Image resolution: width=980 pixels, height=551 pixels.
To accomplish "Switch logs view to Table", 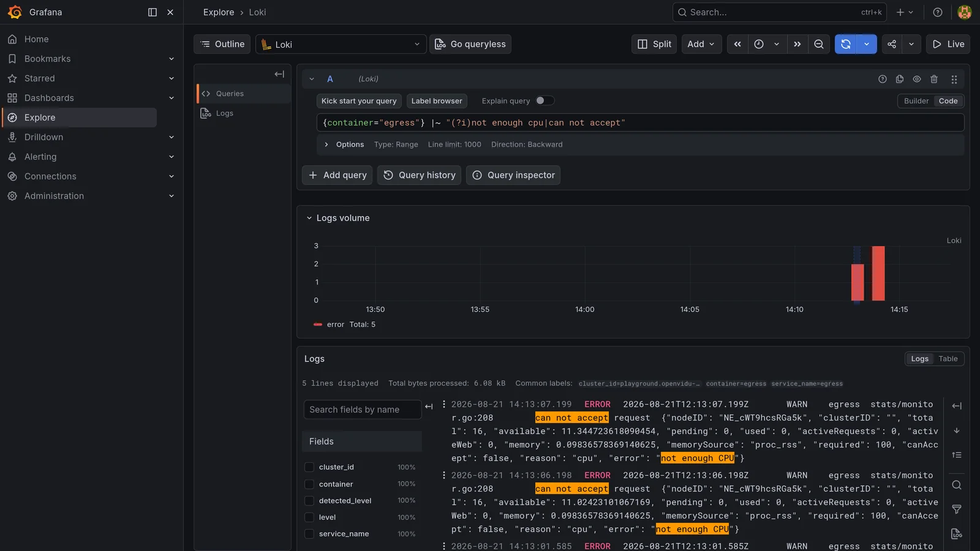I will 948,359.
